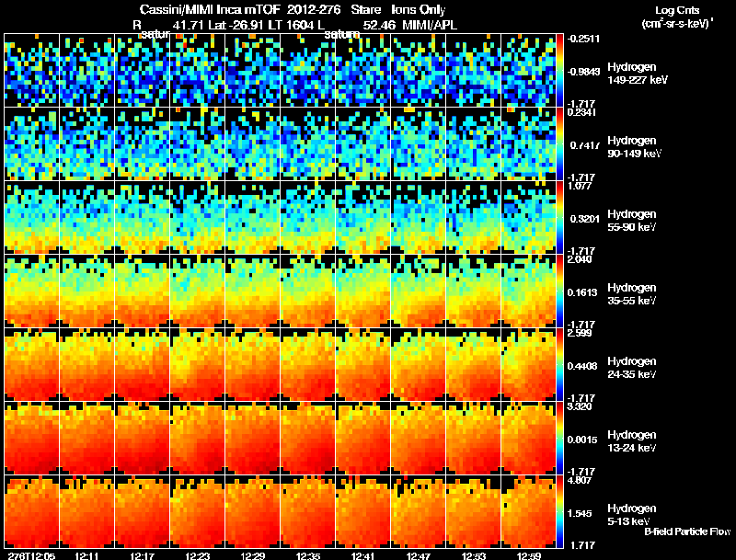Click the 4.807 maximum value on the color scale
This screenshot has height=560, width=736.
coord(579,480)
